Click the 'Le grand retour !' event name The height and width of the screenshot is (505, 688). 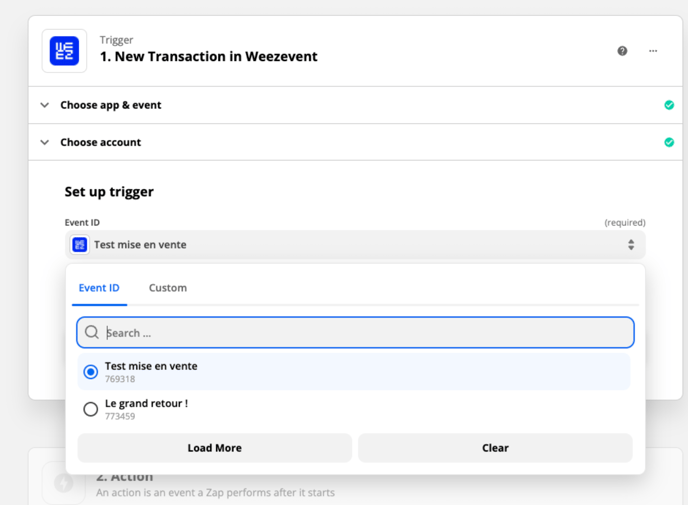coord(146,403)
